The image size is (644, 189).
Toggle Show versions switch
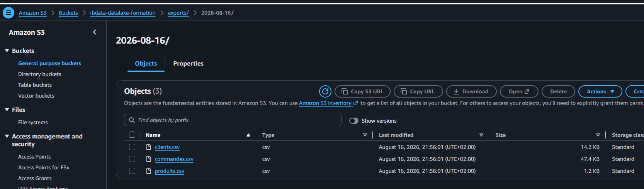(x=354, y=121)
